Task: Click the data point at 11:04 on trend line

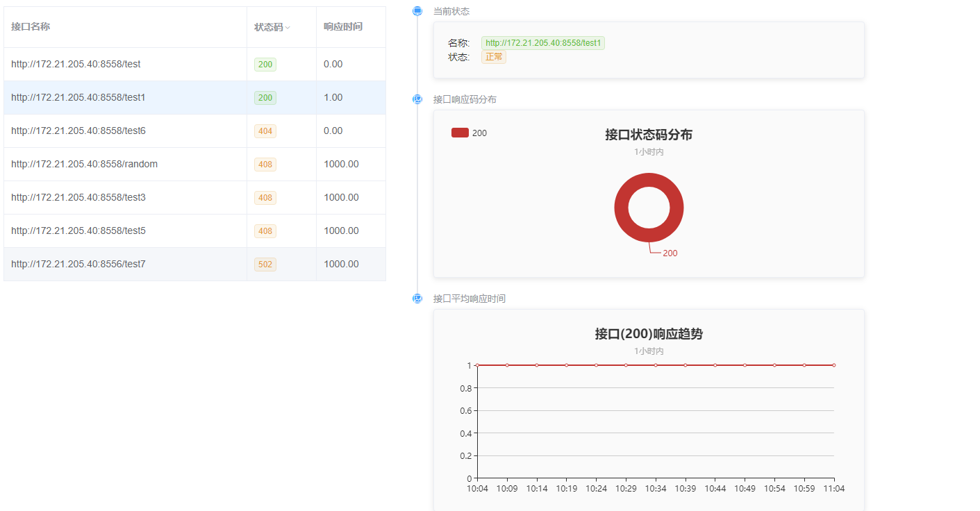Action: pyautogui.click(x=834, y=365)
